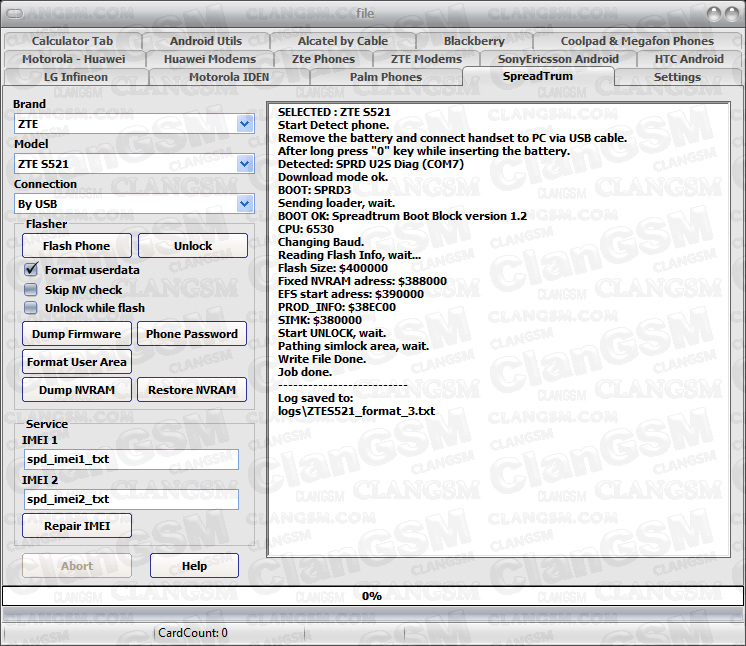Image resolution: width=746 pixels, height=646 pixels.
Task: Open ZTE Modems tab
Action: 426,59
